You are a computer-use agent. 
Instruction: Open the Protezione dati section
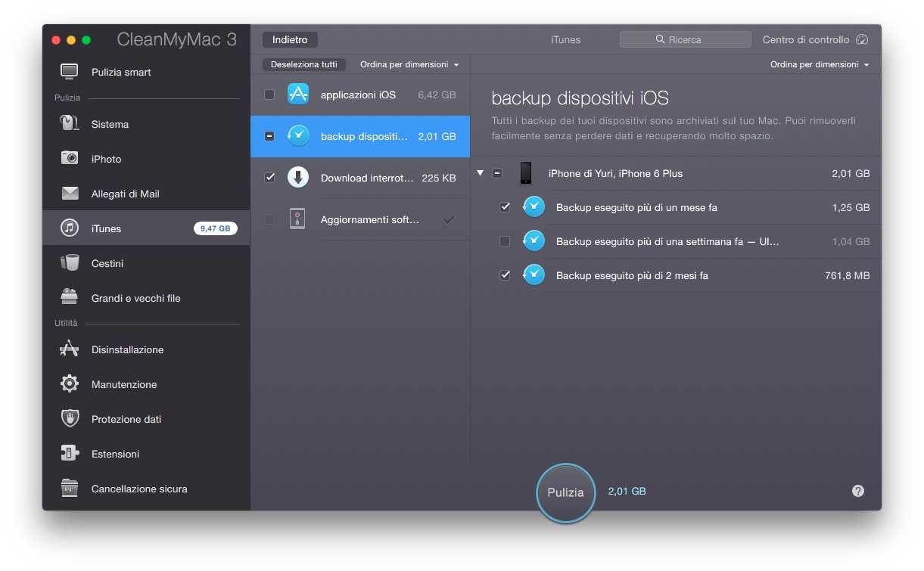point(146,419)
